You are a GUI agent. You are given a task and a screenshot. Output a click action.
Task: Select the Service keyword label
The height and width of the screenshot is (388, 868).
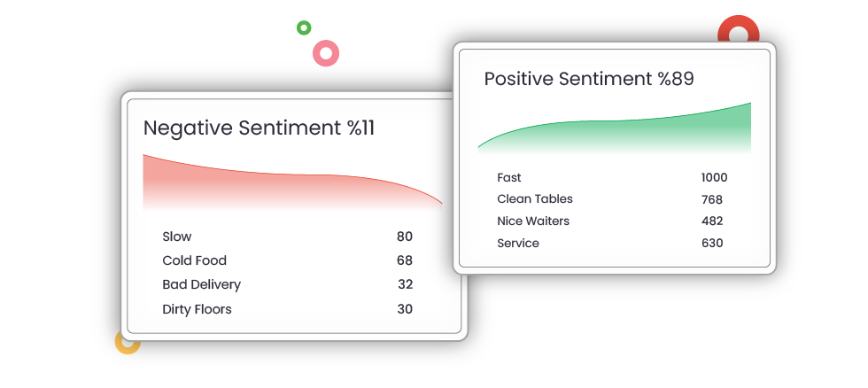coord(518,243)
